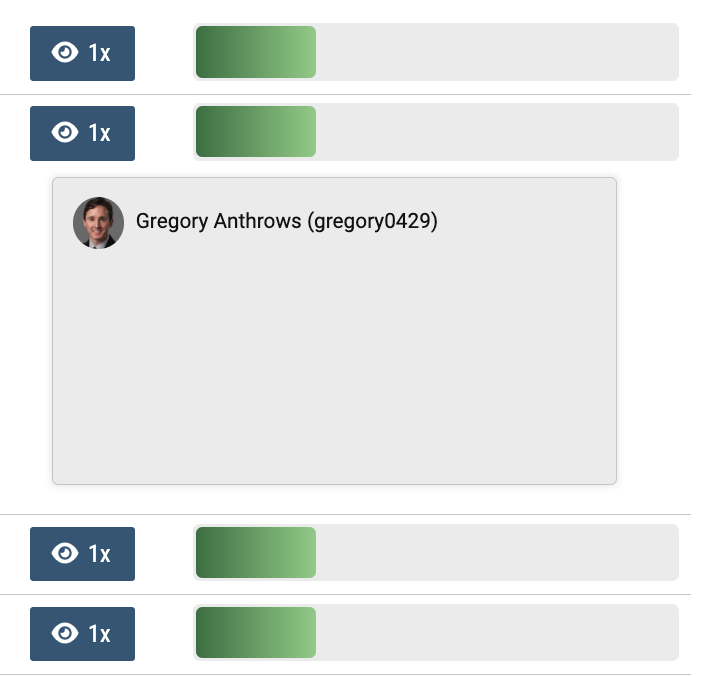Click the eye icon above the Gregory Anthrows card
Viewport: 704px width, 676px height.
pos(65,132)
